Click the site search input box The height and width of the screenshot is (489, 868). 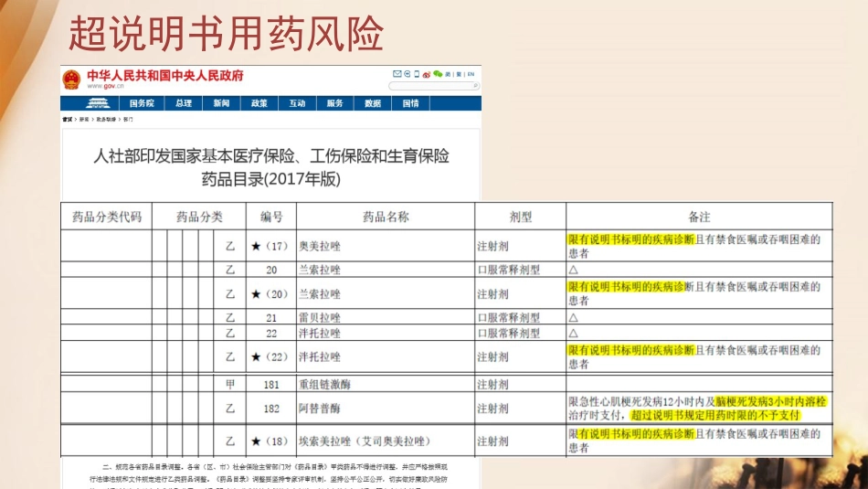tap(434, 86)
